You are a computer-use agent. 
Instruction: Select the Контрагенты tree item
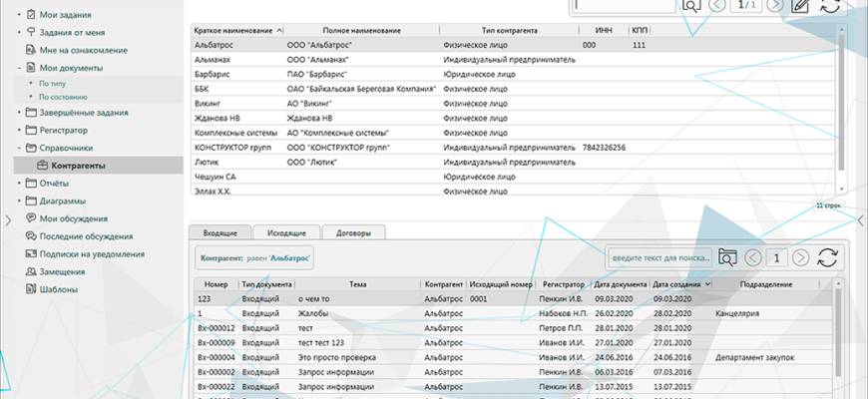pos(79,165)
